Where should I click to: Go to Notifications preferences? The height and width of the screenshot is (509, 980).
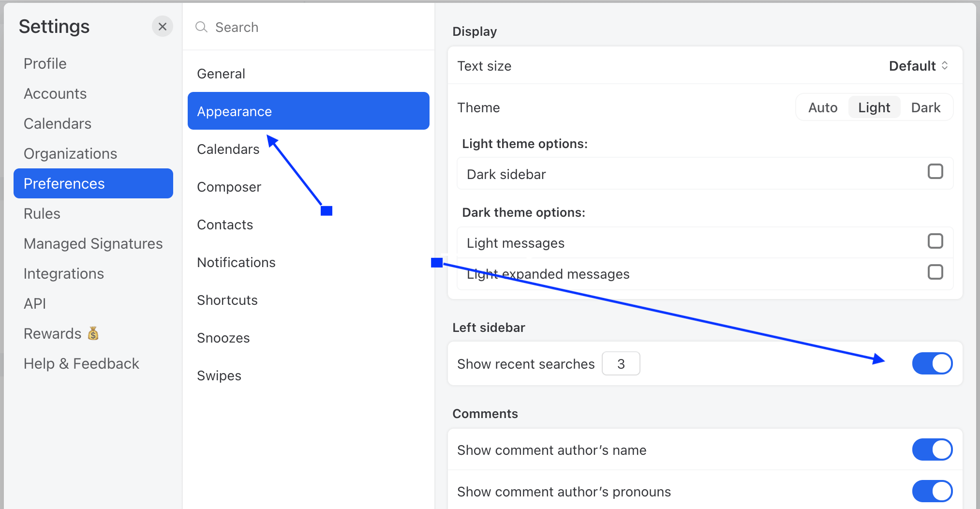coord(236,262)
